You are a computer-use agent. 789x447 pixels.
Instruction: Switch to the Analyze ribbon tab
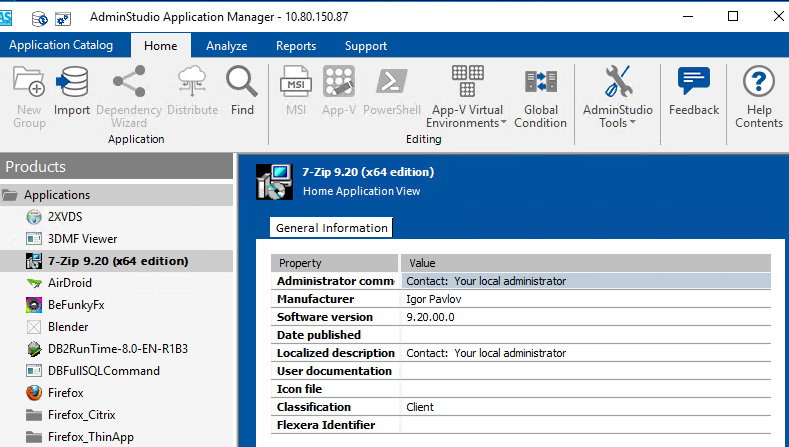click(226, 46)
